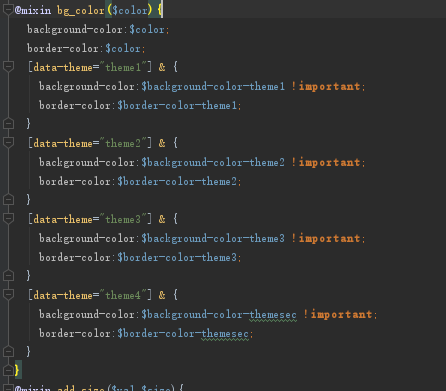Click $color parameter in the mixin signature
This screenshot has width=446, height=391.
click(x=129, y=10)
